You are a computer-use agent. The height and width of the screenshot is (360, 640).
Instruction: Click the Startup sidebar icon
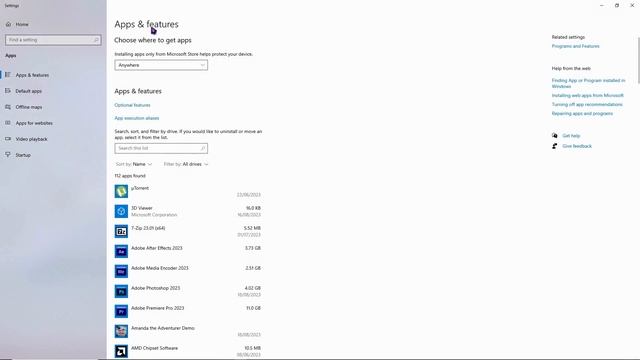tap(8, 155)
